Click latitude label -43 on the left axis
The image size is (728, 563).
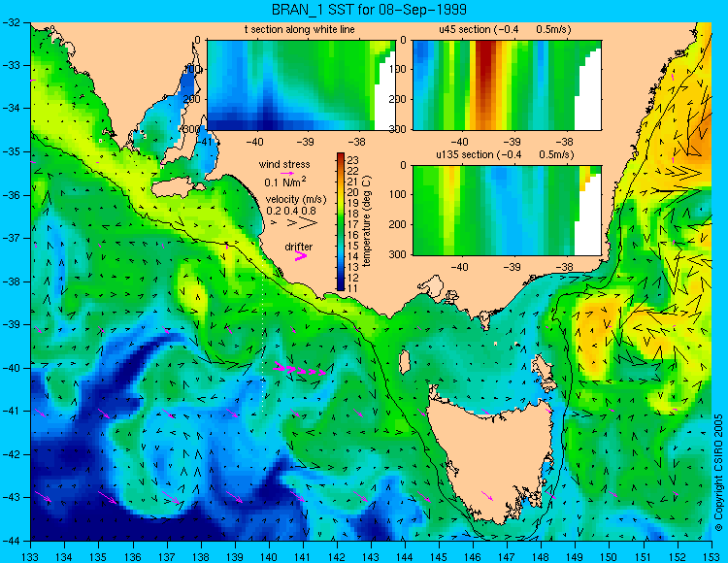pos(12,498)
